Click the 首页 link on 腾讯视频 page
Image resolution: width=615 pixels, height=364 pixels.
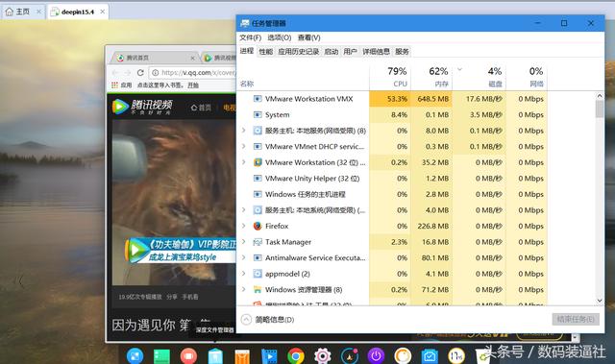click(x=201, y=108)
